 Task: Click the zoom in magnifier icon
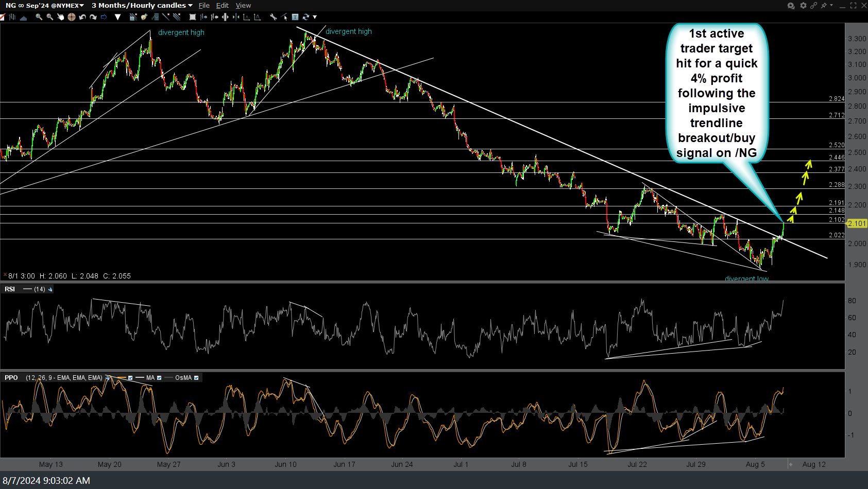[39, 17]
